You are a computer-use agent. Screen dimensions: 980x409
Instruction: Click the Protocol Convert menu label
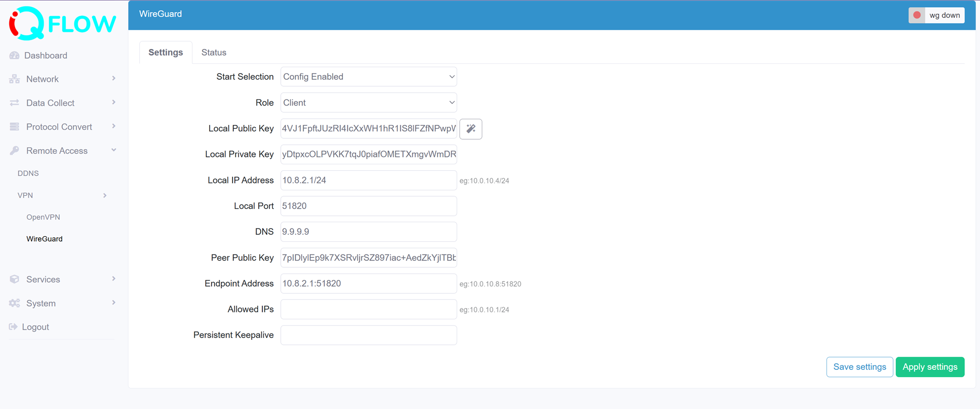tap(59, 127)
